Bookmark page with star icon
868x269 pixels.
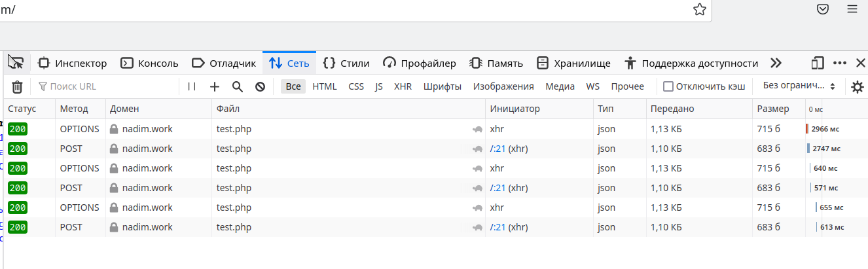[x=700, y=9]
